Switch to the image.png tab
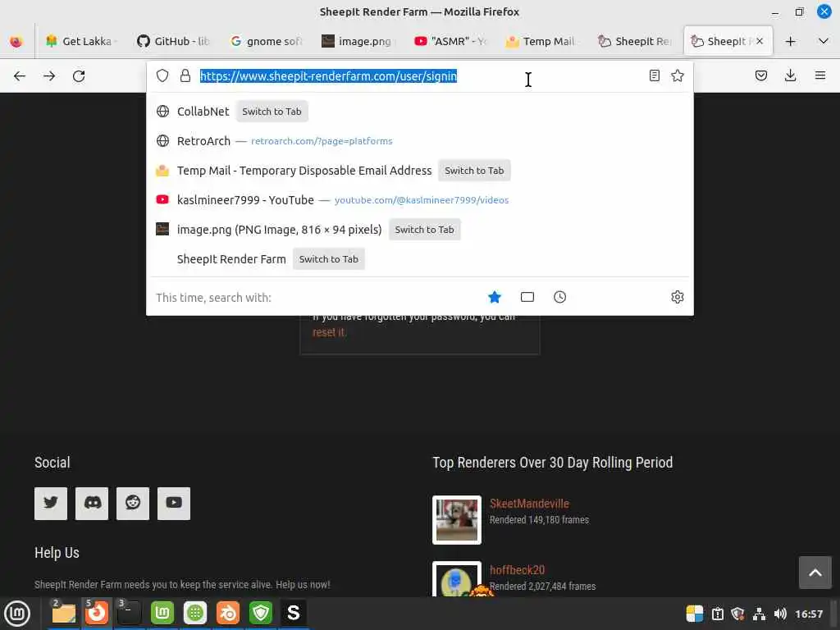840x630 pixels. [358, 41]
